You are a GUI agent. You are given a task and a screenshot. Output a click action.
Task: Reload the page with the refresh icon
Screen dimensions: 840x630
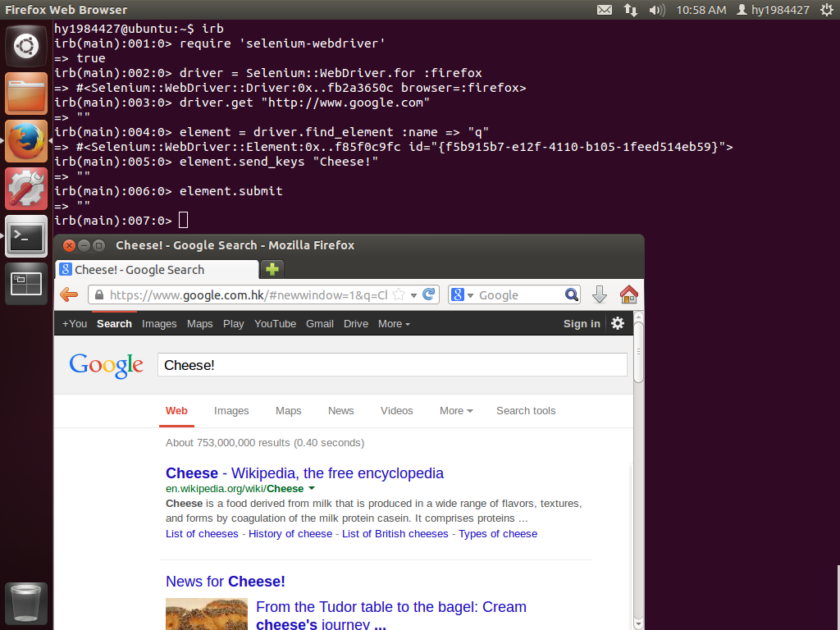(428, 294)
